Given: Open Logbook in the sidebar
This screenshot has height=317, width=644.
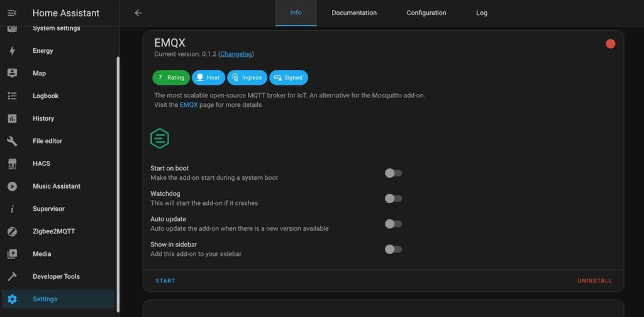Looking at the screenshot, I should pyautogui.click(x=58, y=96).
